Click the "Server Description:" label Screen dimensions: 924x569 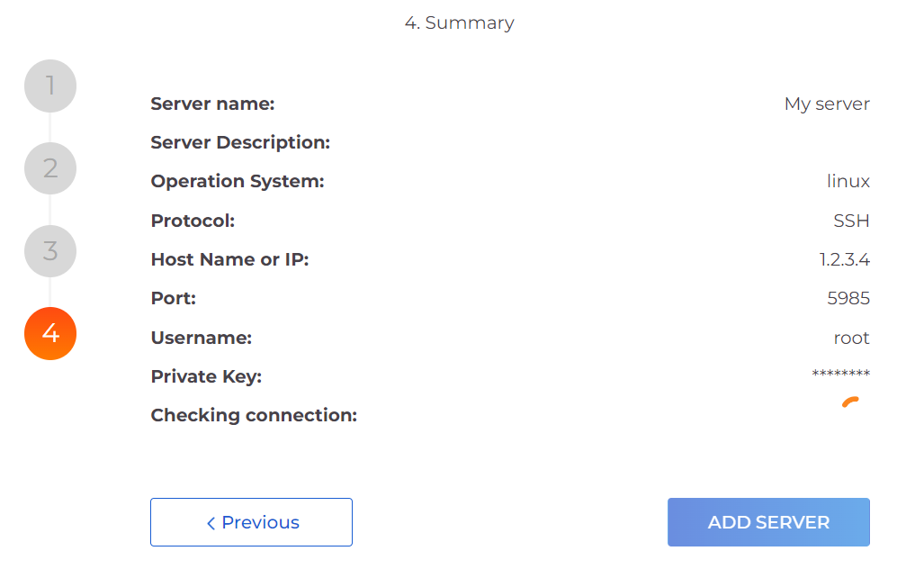coord(240,142)
